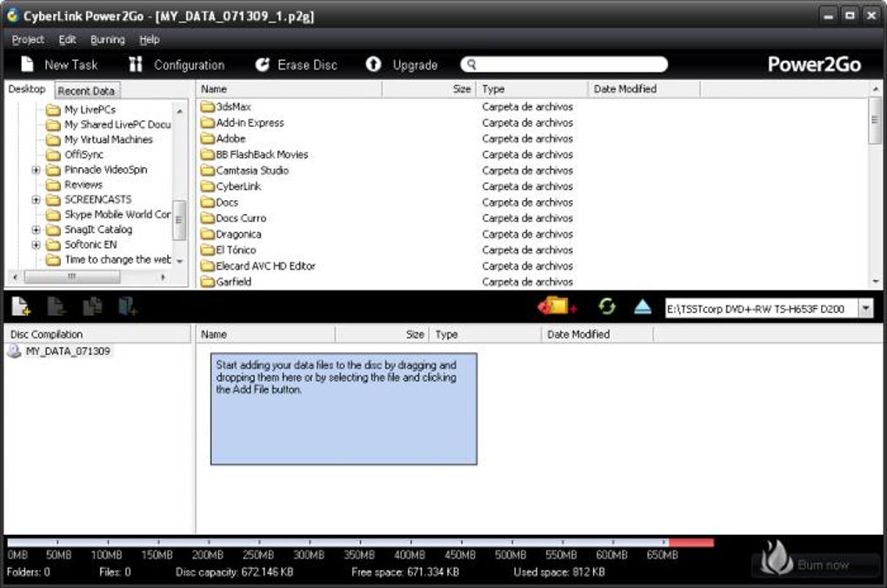Switch to the Recent Data tab

coord(87,90)
